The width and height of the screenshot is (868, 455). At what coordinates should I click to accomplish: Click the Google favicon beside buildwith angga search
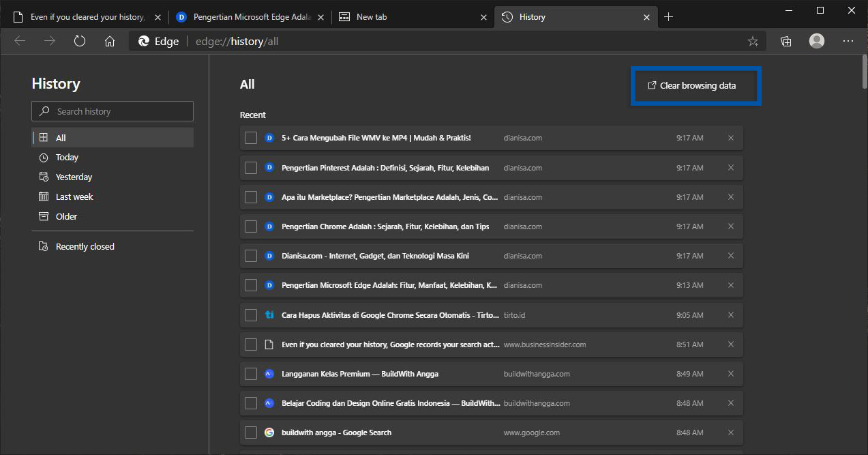(269, 432)
